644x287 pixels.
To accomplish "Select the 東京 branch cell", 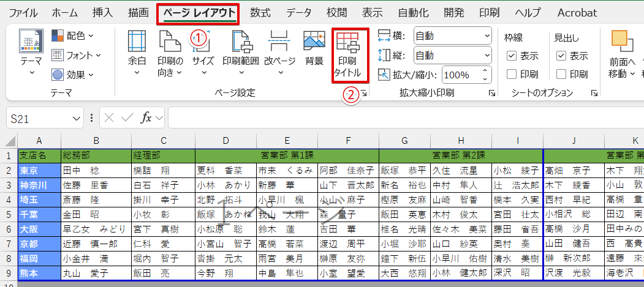I will 39,170.
